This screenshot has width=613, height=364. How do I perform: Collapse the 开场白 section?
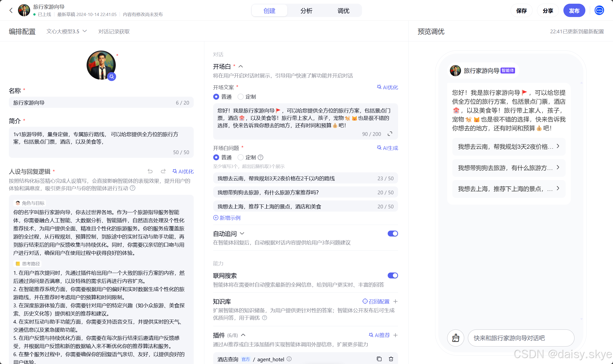coord(241,66)
